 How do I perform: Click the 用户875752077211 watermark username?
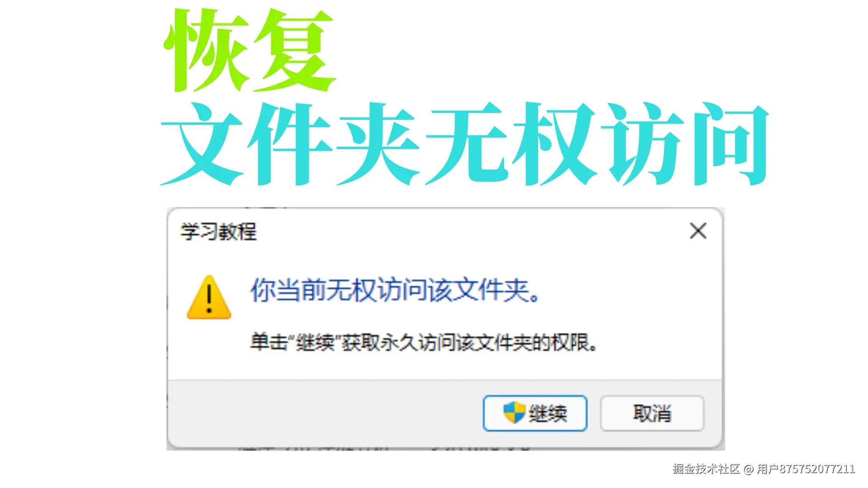pos(806,469)
